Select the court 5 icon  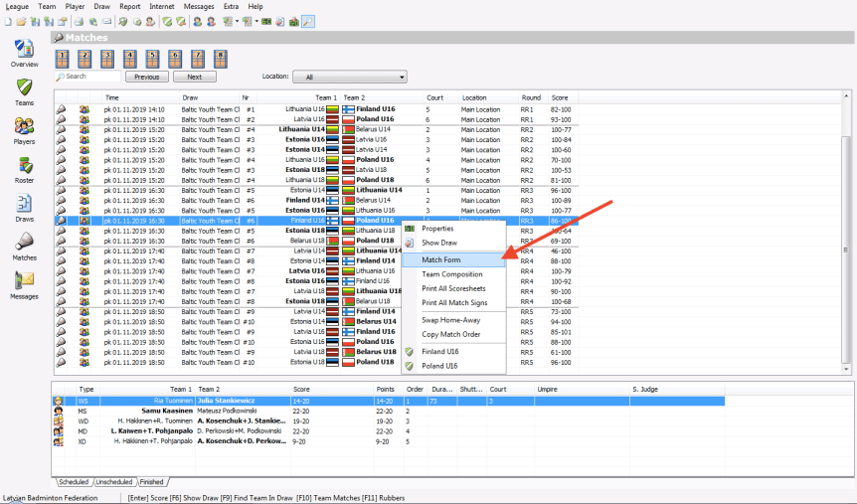tap(152, 59)
